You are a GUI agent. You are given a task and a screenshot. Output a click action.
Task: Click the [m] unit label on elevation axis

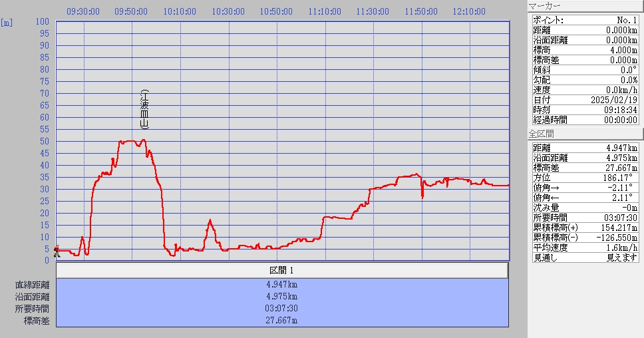[7, 23]
